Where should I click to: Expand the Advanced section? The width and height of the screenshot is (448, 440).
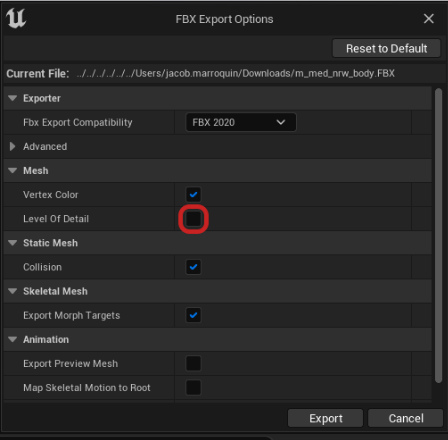click(13, 146)
